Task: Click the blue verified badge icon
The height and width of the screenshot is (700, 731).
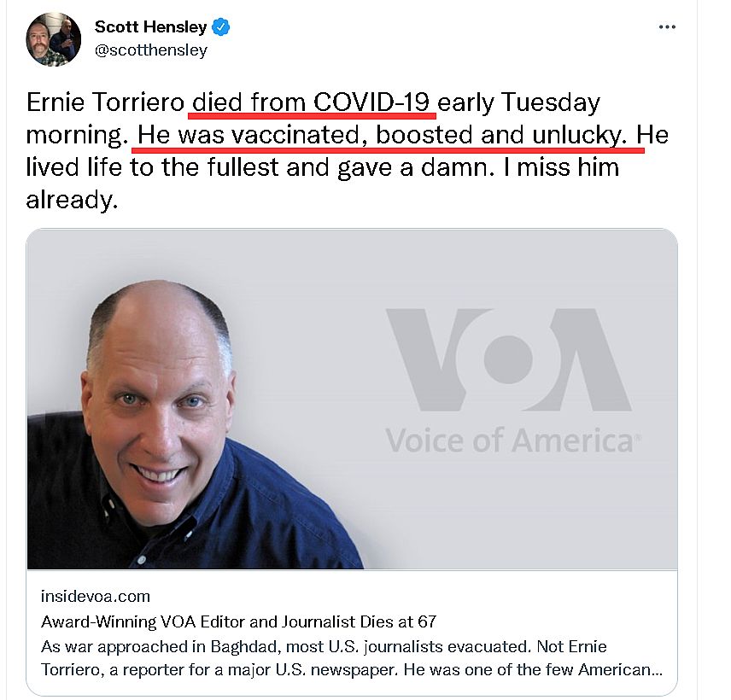Action: coord(221,27)
